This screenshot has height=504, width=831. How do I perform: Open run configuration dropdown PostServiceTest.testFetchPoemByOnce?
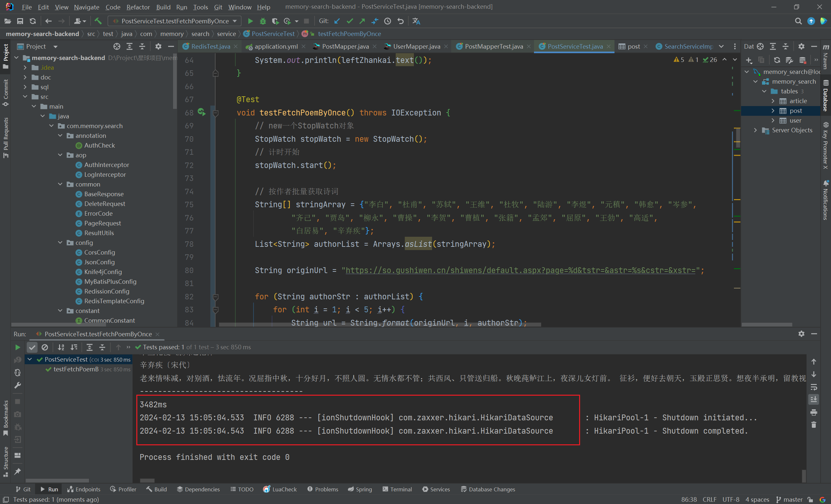pos(174,21)
